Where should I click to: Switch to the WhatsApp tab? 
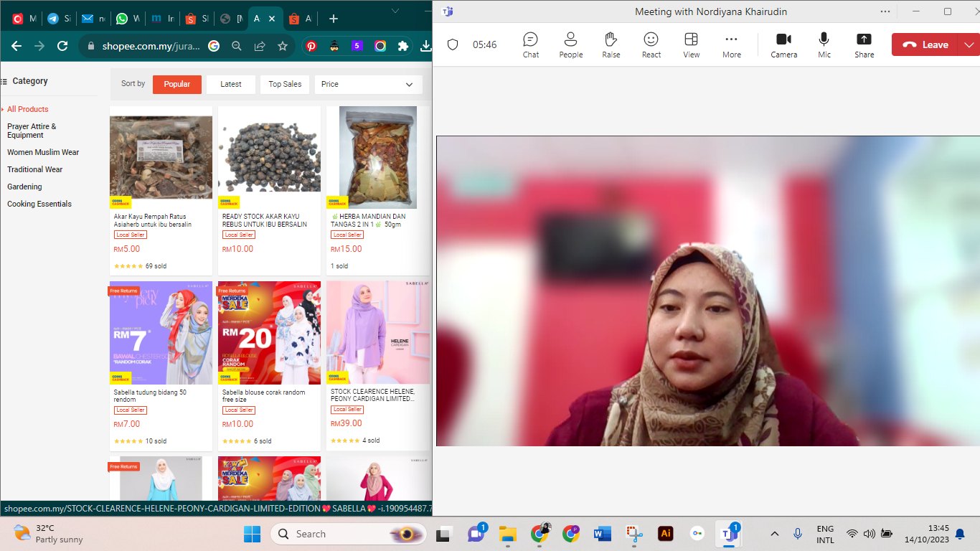pyautogui.click(x=128, y=19)
